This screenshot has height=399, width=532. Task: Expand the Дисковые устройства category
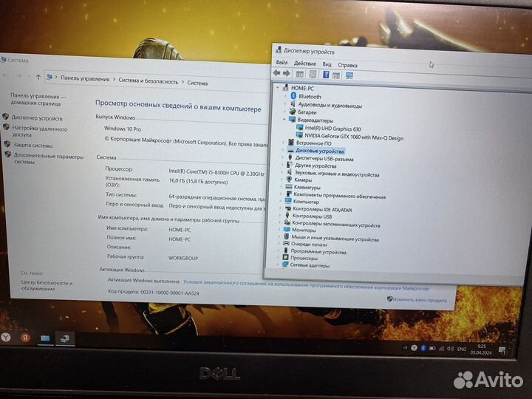click(x=282, y=150)
